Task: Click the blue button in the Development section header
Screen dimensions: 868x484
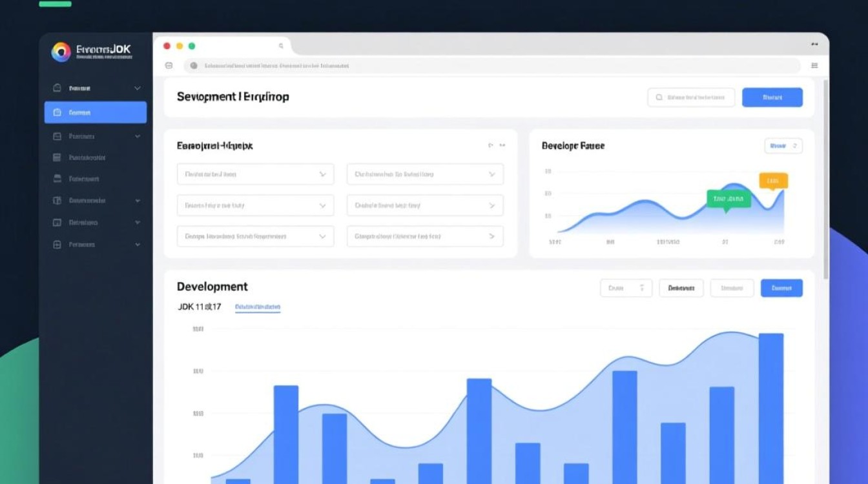Action: pos(781,288)
